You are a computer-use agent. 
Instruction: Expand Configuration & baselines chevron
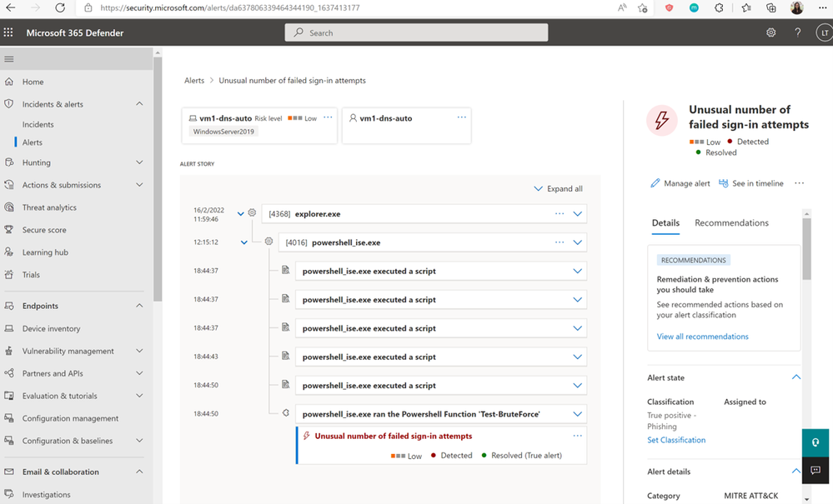point(139,441)
